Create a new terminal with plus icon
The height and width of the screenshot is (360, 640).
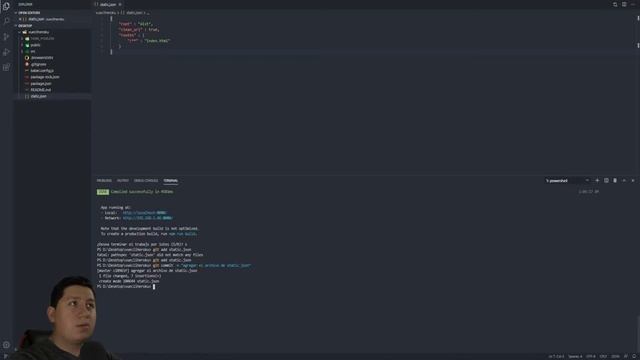[x=597, y=180]
